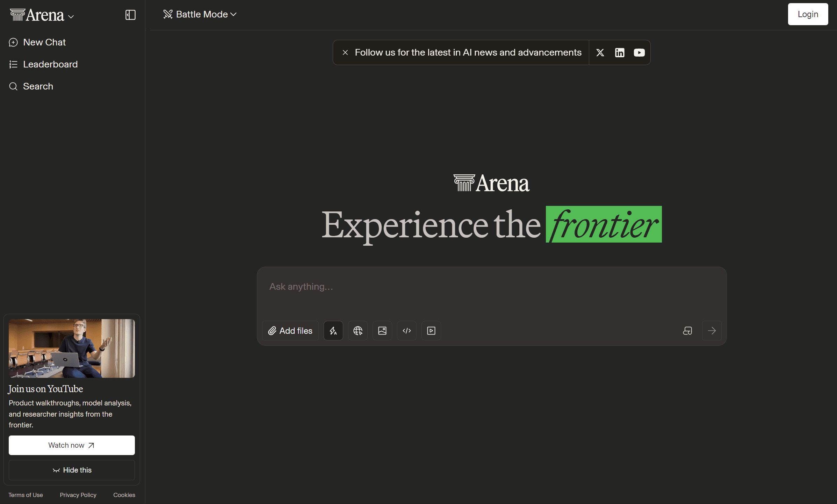Collapse the left sidebar

tap(130, 15)
